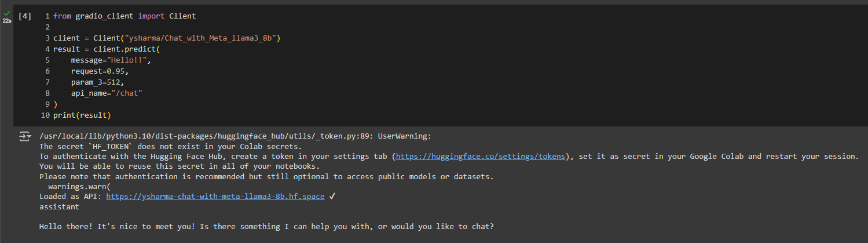Click the [4] execution count indicator

[25, 16]
